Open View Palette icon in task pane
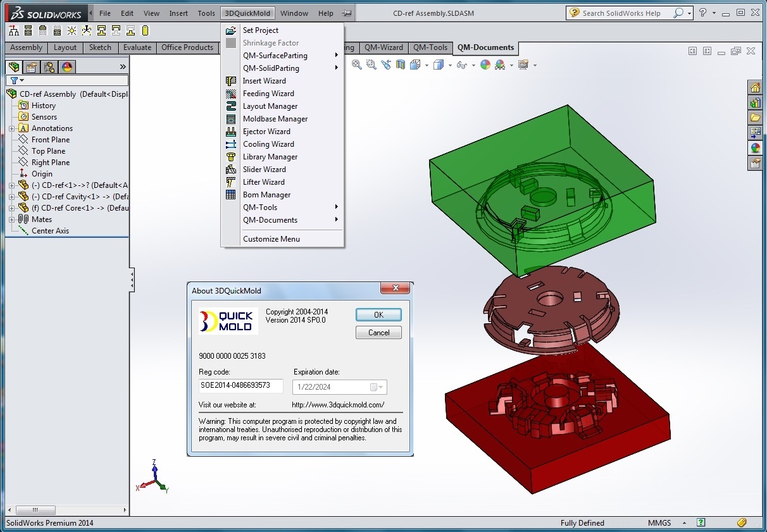This screenshot has width=767, height=532. click(755, 133)
